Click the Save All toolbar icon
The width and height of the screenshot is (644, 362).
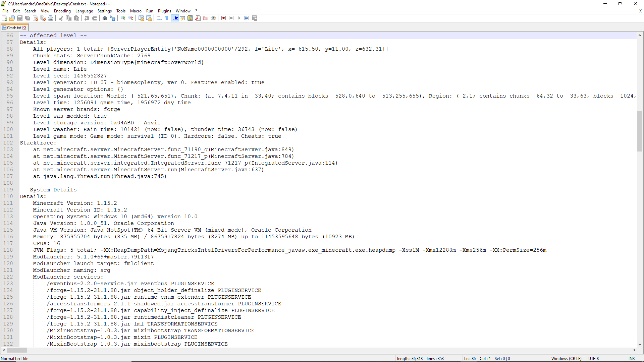coord(28,18)
